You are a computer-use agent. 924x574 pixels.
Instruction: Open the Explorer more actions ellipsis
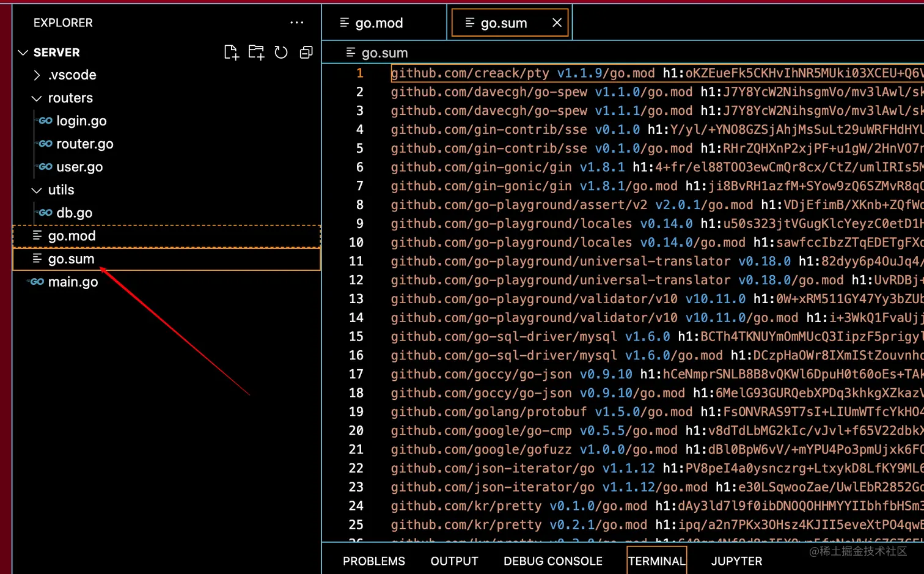click(x=297, y=23)
